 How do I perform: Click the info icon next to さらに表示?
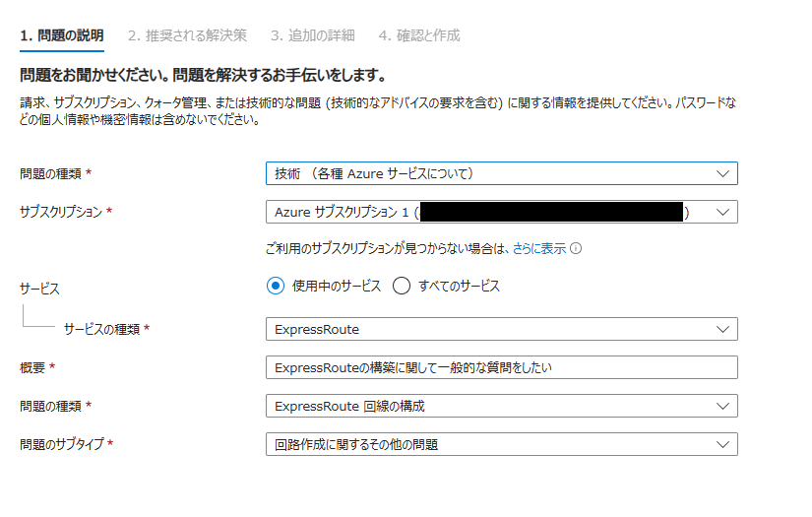[576, 249]
